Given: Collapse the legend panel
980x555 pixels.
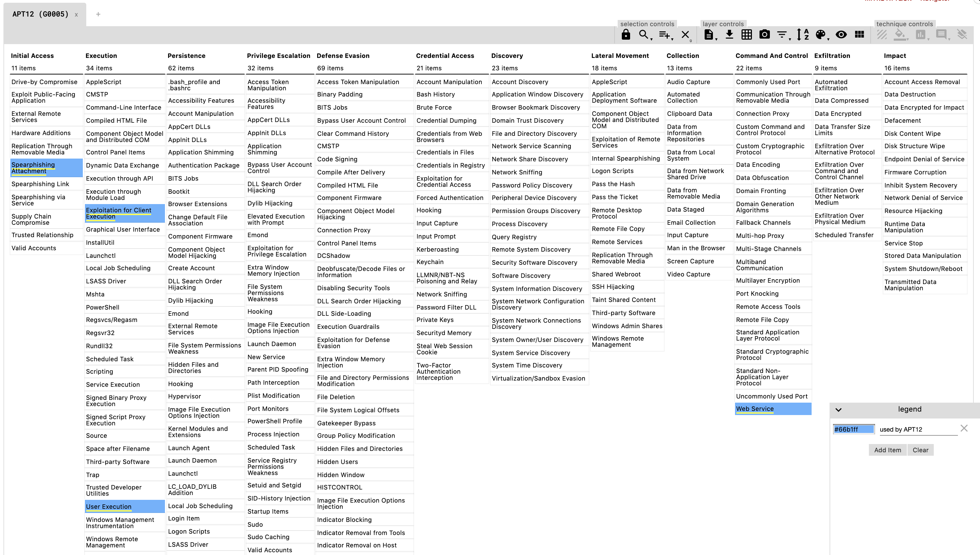Looking at the screenshot, I should [x=838, y=410].
